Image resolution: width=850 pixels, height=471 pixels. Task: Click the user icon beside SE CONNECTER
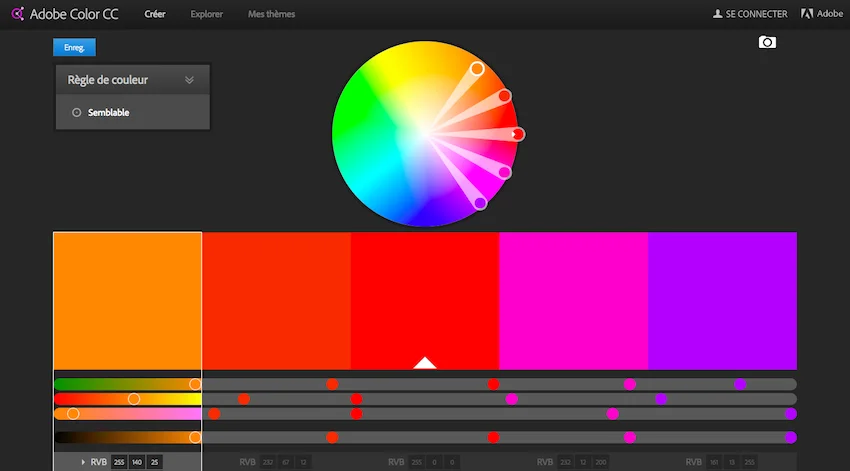[x=717, y=14]
